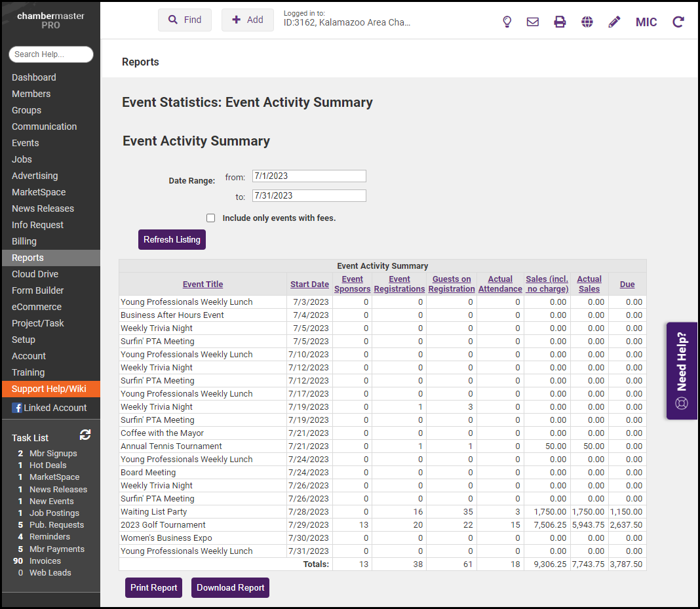Click the printer icon in header
The image size is (700, 609).
pos(560,22)
